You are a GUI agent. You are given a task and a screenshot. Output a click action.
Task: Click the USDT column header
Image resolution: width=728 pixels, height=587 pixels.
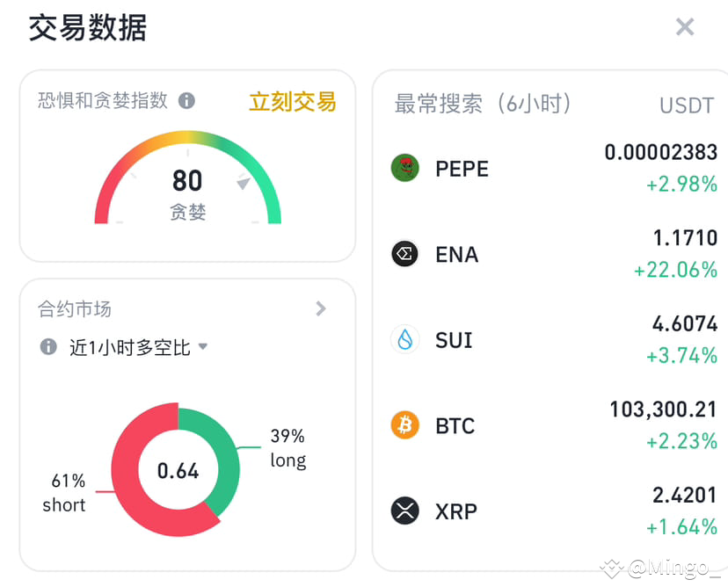click(687, 105)
